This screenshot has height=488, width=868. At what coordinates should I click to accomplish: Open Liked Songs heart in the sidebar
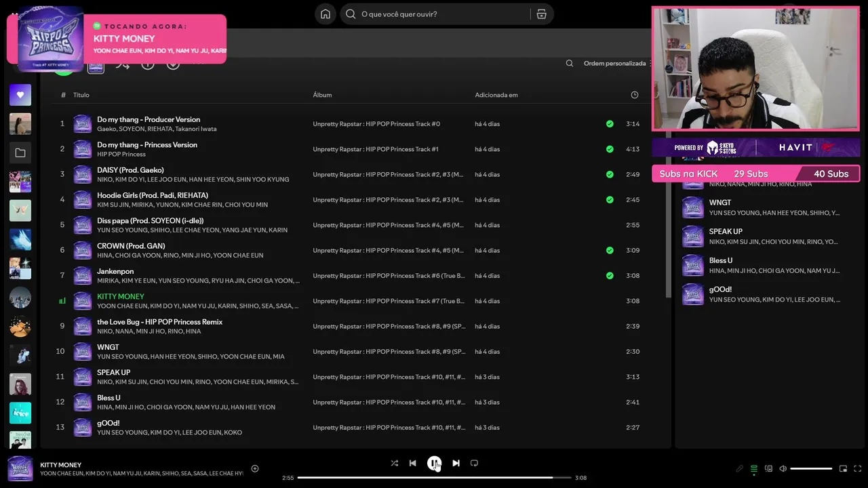[20, 95]
